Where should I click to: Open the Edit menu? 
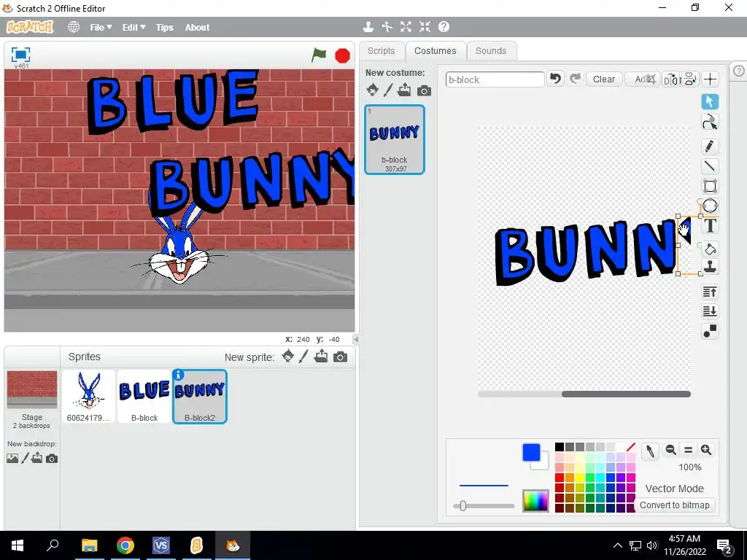click(x=134, y=27)
